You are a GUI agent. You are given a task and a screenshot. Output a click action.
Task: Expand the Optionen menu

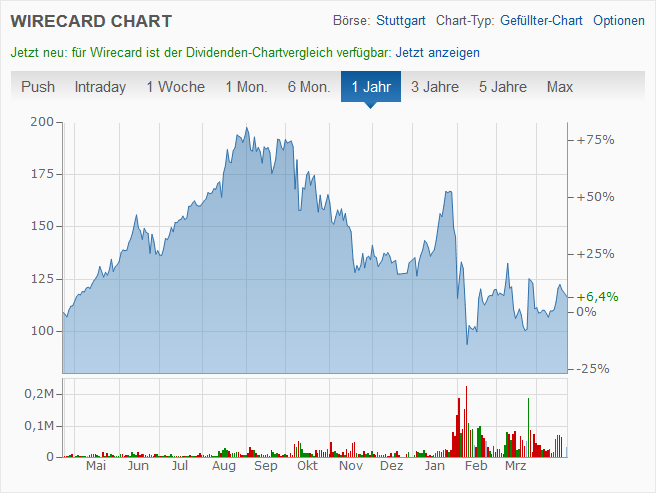pos(618,21)
